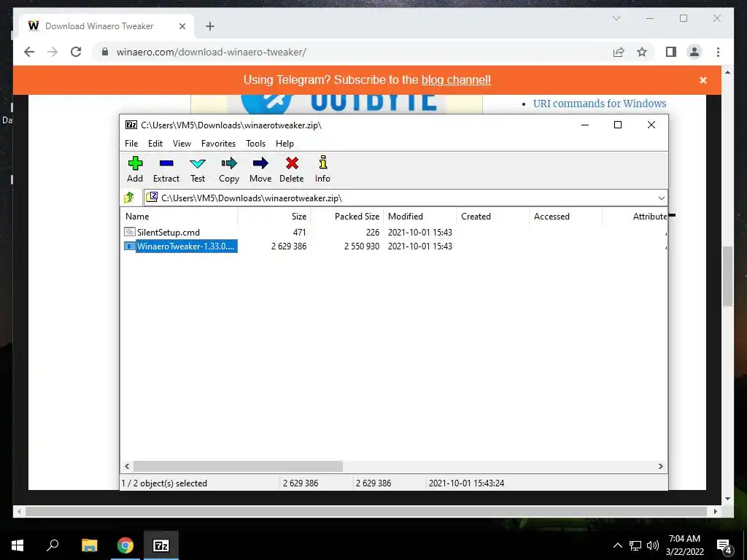
Task: Dismiss the orange Telegram banner
Action: pos(703,80)
